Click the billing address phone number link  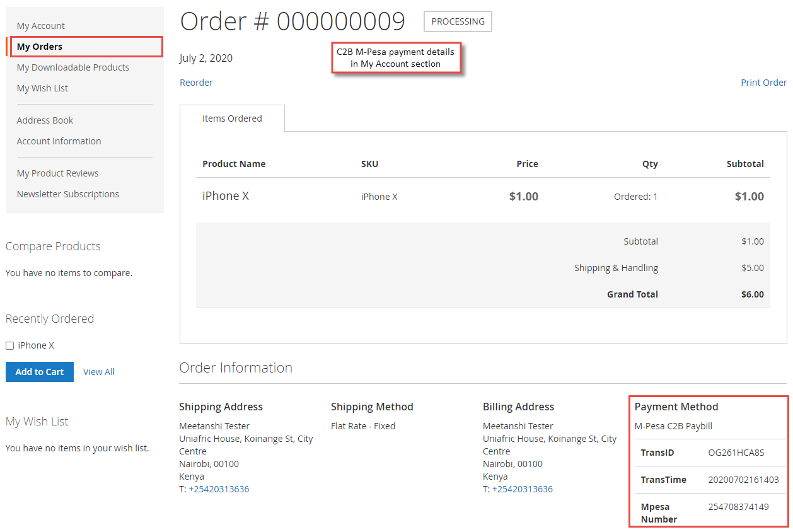click(x=523, y=489)
